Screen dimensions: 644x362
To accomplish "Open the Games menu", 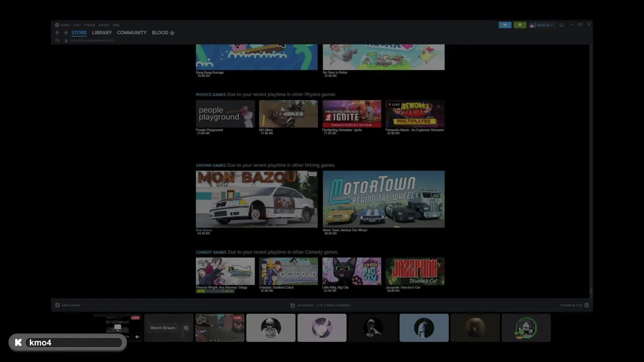I will tap(104, 25).
